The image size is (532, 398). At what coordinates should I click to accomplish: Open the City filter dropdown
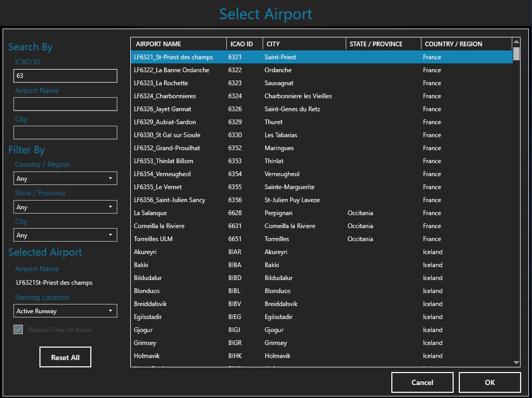click(x=65, y=235)
